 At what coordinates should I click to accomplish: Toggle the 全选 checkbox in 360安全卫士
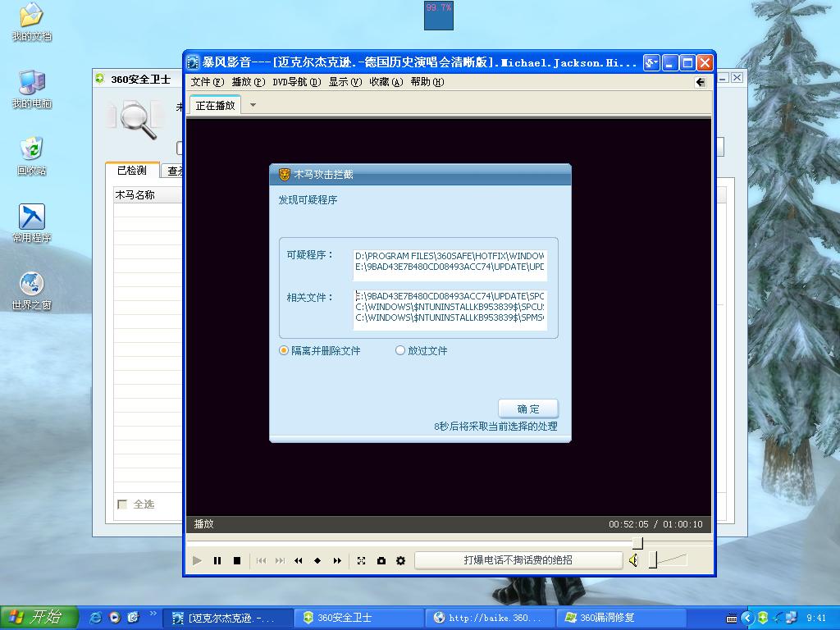coord(122,504)
